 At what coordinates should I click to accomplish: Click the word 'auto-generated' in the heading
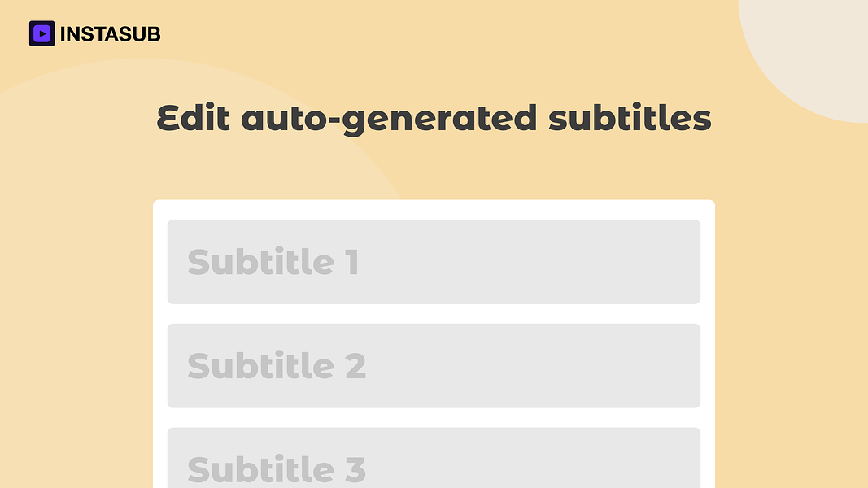(389, 119)
